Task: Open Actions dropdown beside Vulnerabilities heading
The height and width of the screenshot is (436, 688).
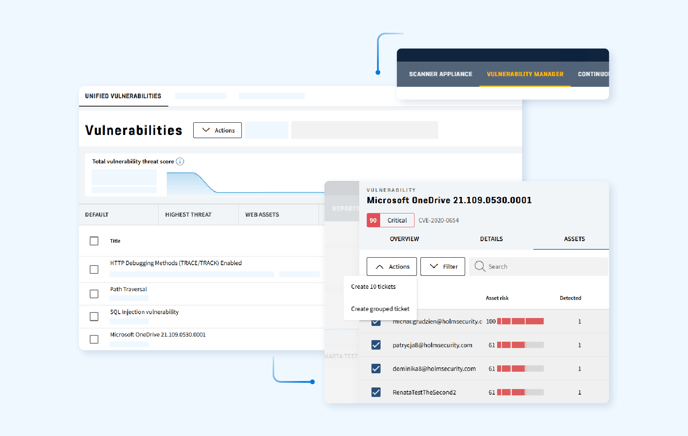Action: [x=218, y=130]
